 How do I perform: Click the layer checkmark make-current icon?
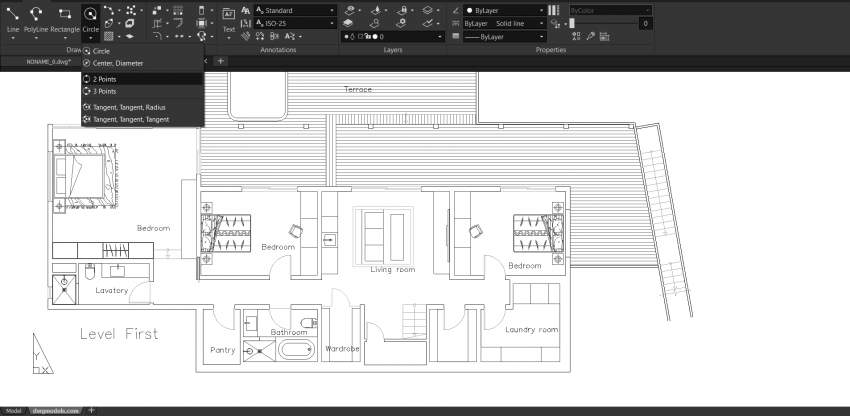[x=428, y=23]
